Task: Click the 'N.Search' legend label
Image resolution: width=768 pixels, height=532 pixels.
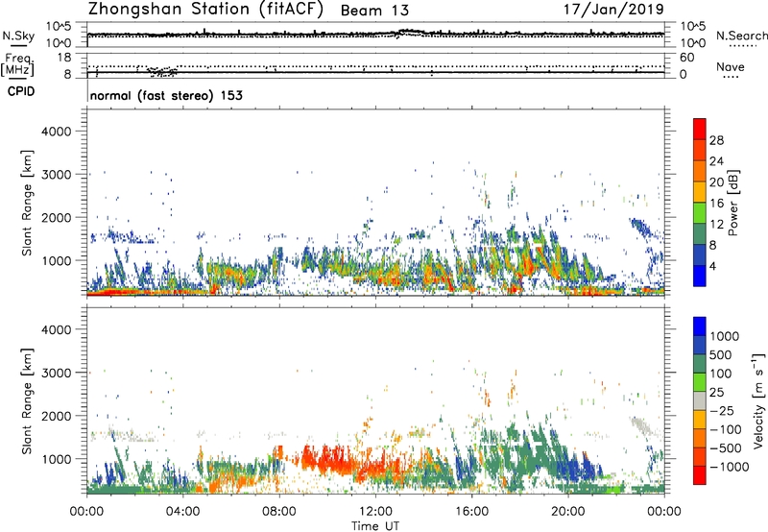Action: (741, 36)
